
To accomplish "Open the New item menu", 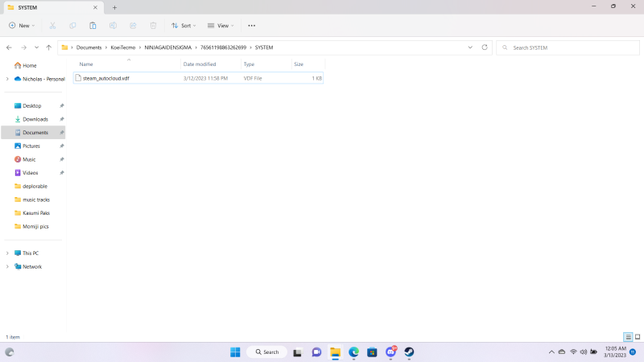I will tap(22, 26).
